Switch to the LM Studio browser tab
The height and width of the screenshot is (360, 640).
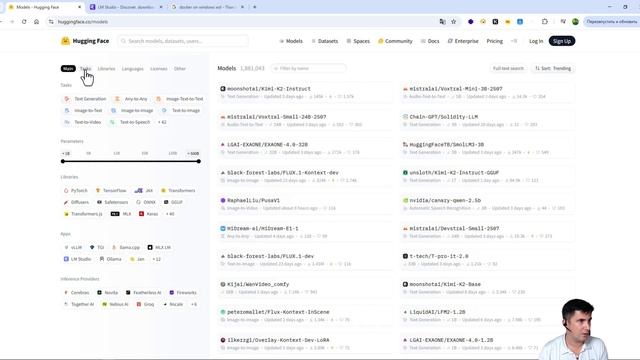(126, 7)
